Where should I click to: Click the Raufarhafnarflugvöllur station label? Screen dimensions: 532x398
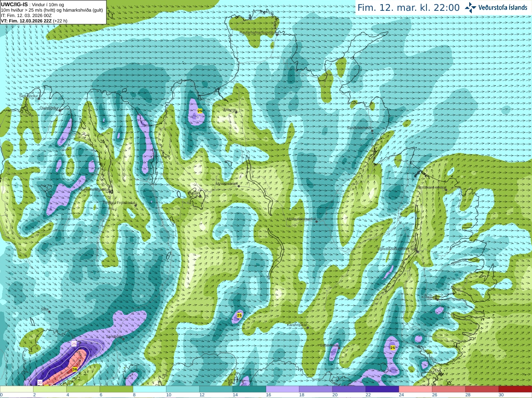pos(257,32)
